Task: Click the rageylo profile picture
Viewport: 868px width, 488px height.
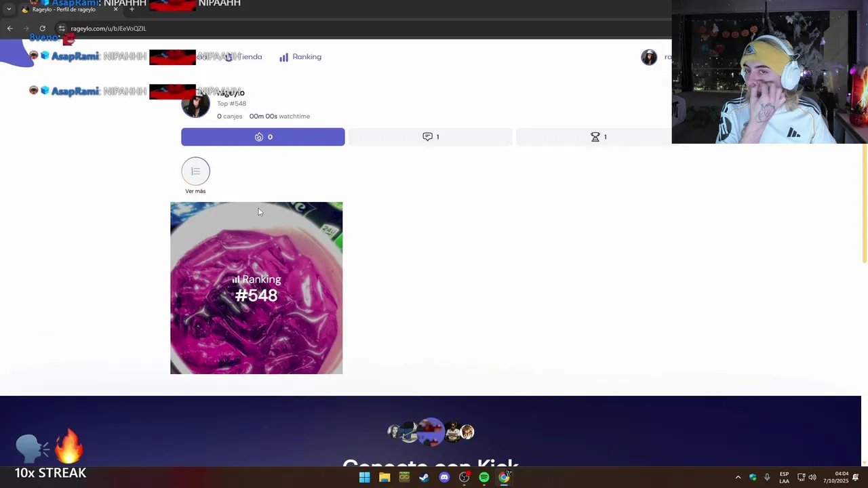Action: click(x=195, y=104)
